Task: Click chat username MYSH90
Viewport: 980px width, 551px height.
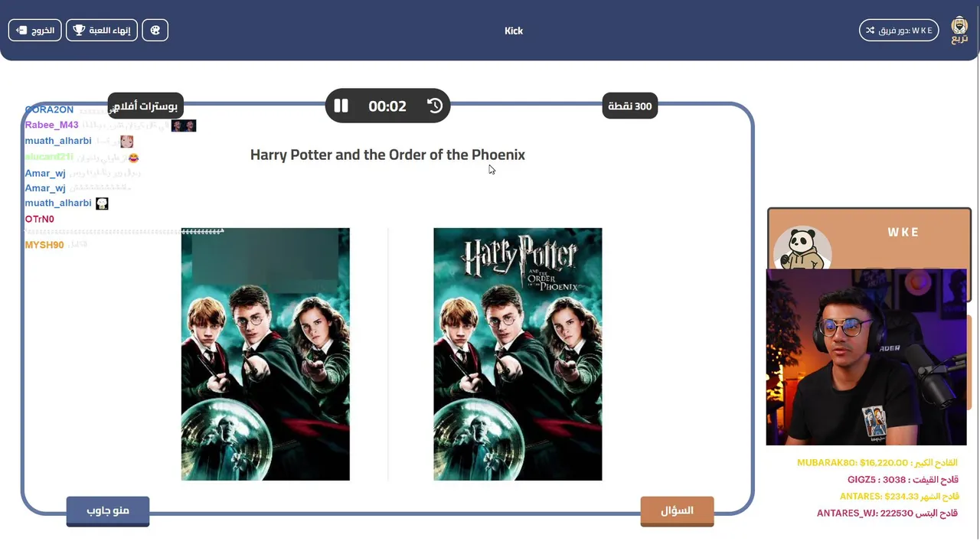Action: tap(44, 245)
